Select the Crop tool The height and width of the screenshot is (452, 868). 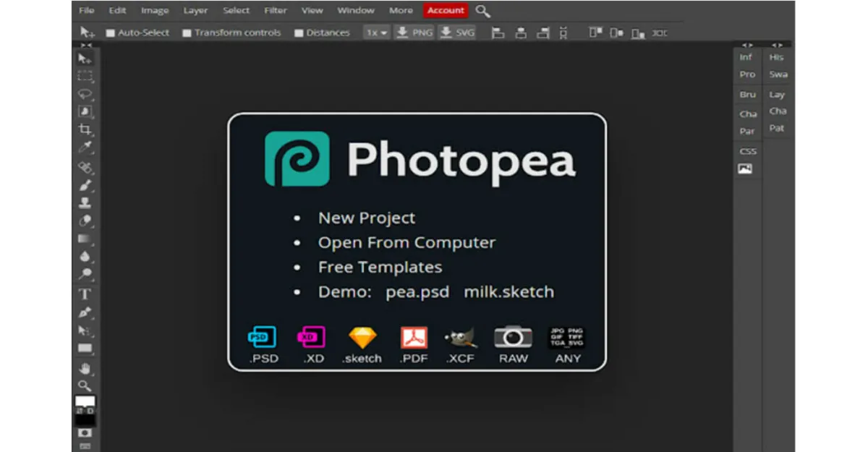point(85,129)
